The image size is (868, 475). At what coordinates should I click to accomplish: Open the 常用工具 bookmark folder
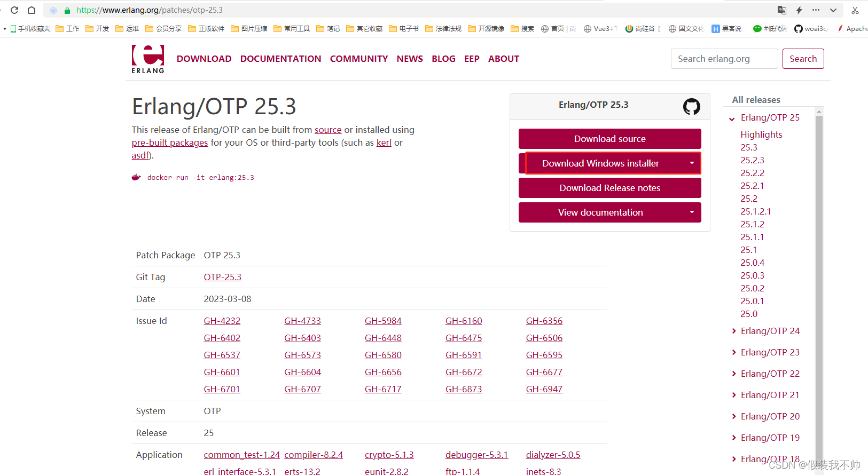[x=292, y=29]
